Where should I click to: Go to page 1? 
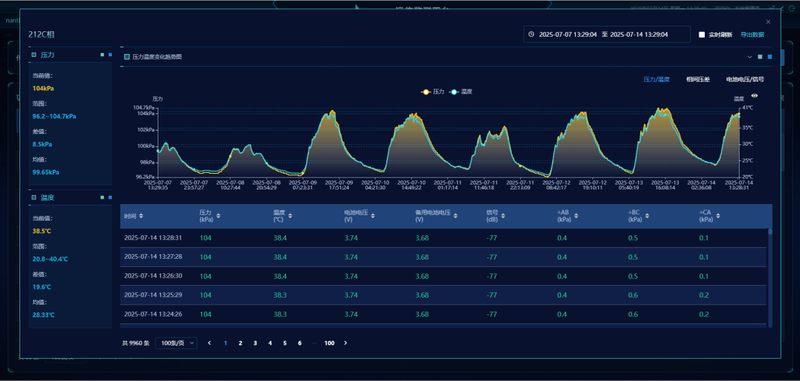coord(225,343)
